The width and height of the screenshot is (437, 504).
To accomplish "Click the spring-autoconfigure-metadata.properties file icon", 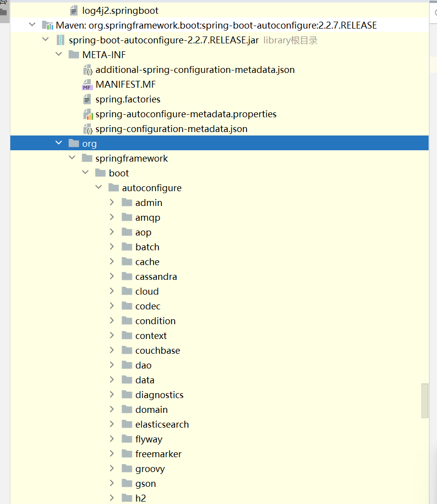I will point(88,114).
